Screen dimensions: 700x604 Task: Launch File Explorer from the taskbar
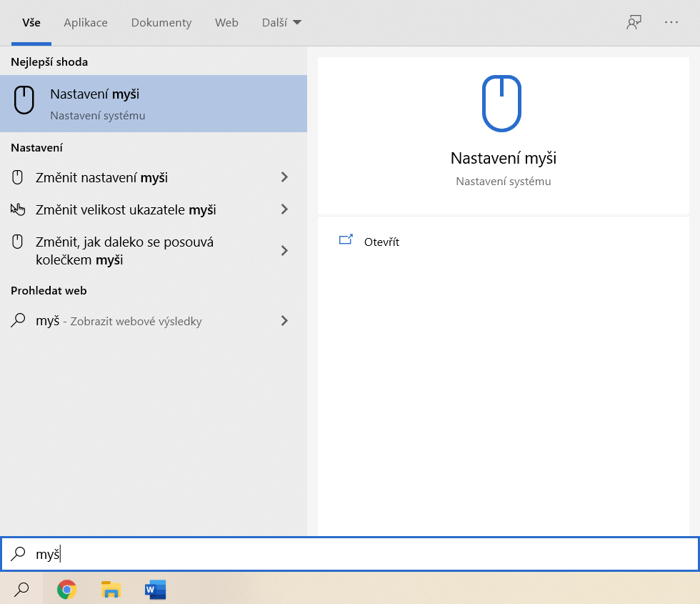(x=111, y=590)
